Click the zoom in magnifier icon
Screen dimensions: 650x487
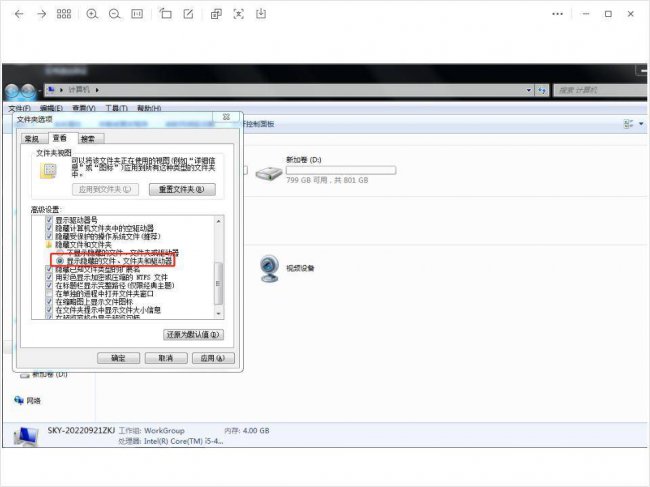pos(92,14)
